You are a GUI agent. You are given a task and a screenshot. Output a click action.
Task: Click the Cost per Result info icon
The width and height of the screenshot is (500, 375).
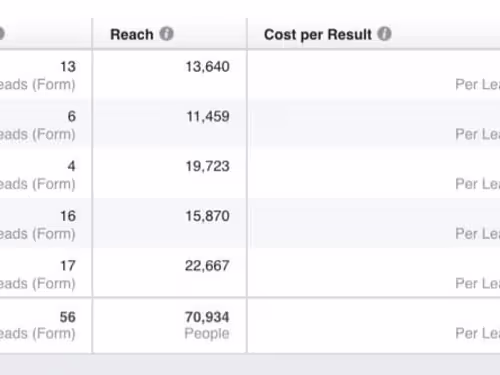384,34
